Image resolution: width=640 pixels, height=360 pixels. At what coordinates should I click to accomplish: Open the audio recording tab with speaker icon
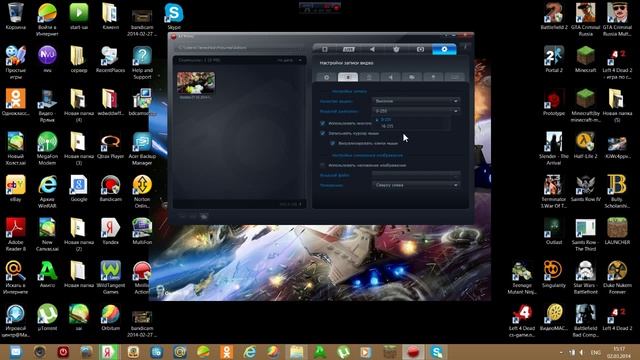pyautogui.click(x=372, y=49)
